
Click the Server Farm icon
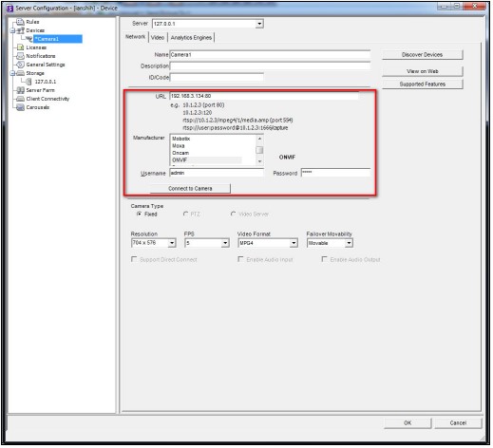tap(20, 90)
